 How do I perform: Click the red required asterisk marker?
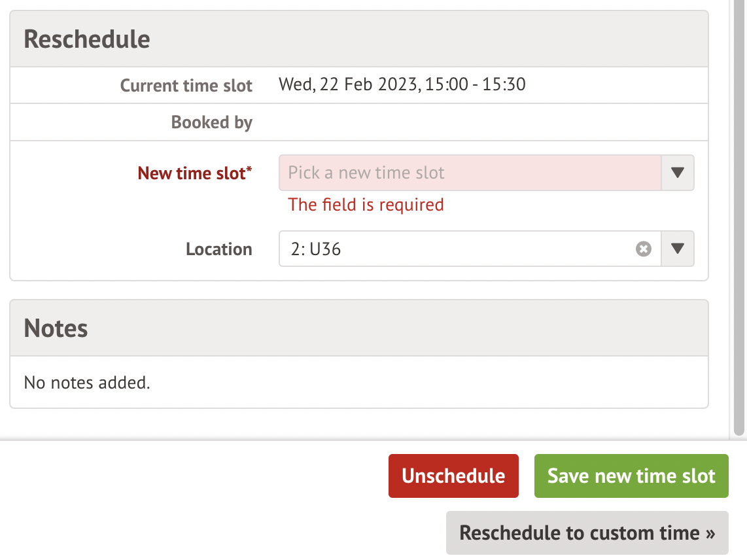(x=249, y=170)
